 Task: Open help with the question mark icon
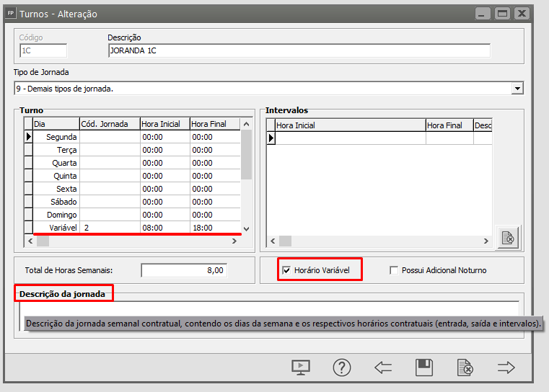(341, 367)
